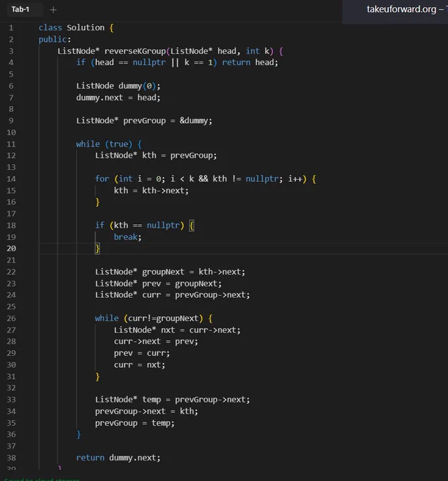Image resolution: width=448 pixels, height=481 pixels.
Task: Click line number 20 in the gutter
Action: (x=11, y=248)
